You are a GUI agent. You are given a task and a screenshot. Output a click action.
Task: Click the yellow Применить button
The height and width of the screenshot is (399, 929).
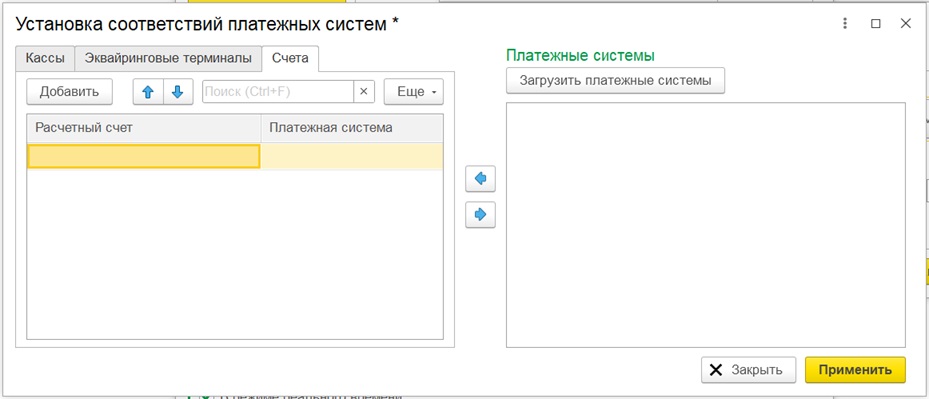tap(855, 370)
